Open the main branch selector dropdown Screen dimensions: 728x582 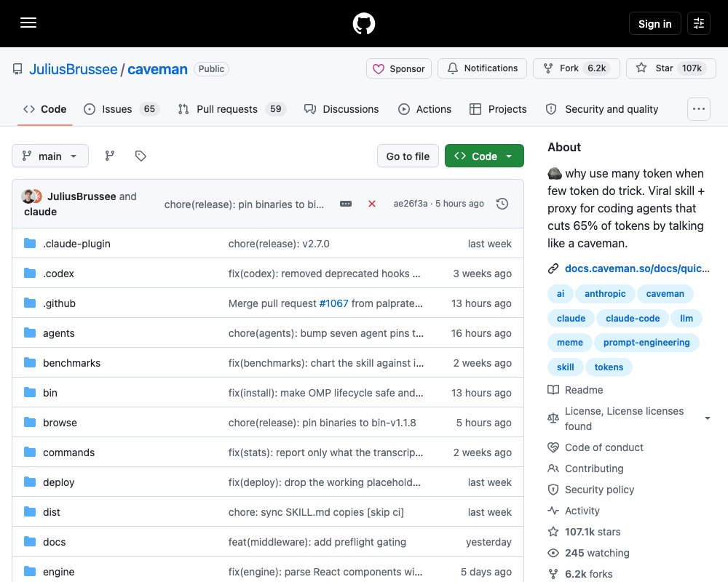(x=50, y=156)
